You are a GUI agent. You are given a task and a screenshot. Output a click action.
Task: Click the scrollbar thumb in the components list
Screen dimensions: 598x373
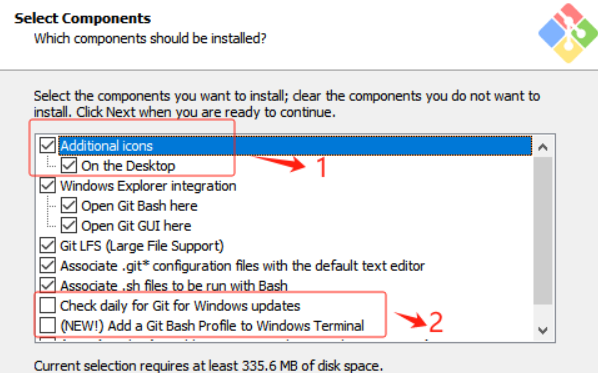[x=543, y=231]
